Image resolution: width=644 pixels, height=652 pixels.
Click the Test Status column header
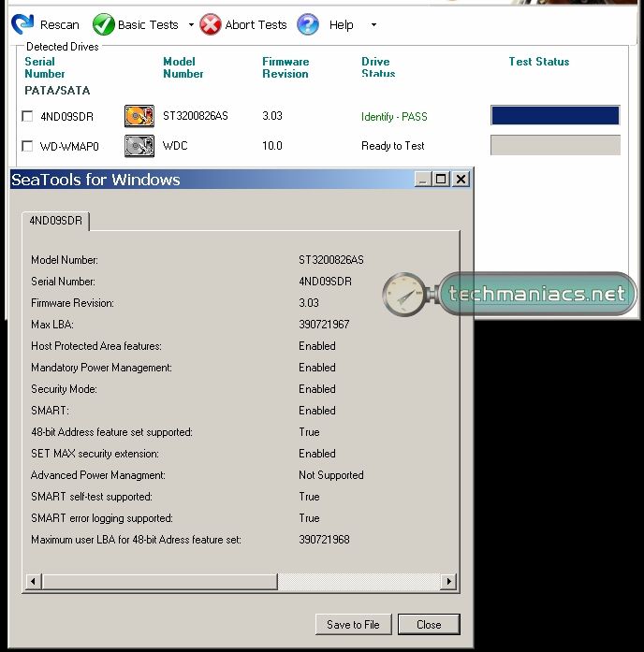coord(539,62)
